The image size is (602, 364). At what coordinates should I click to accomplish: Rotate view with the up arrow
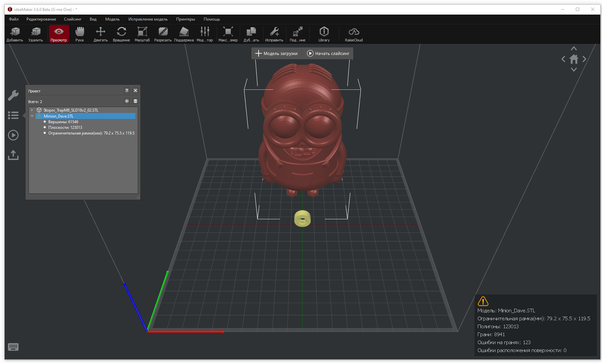(x=574, y=49)
